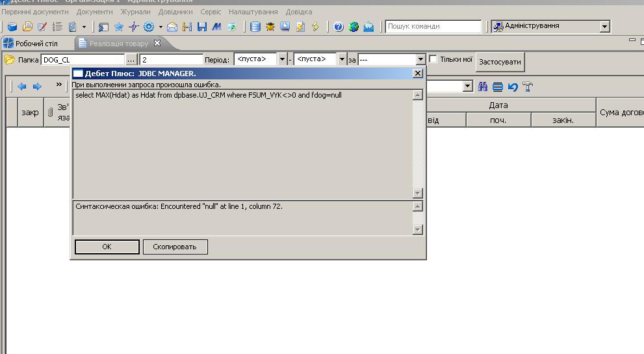
Task: Go back with the left blue arrow
Action: tap(21, 87)
